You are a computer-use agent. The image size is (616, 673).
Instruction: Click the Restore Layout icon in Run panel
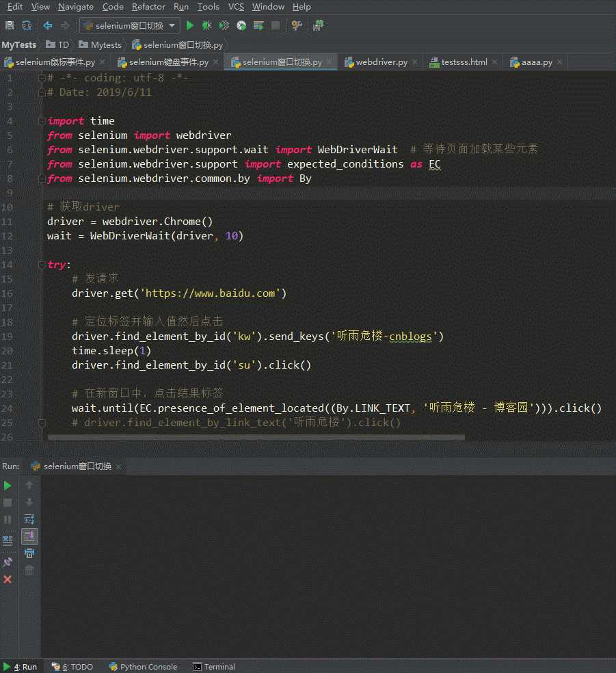click(x=8, y=541)
